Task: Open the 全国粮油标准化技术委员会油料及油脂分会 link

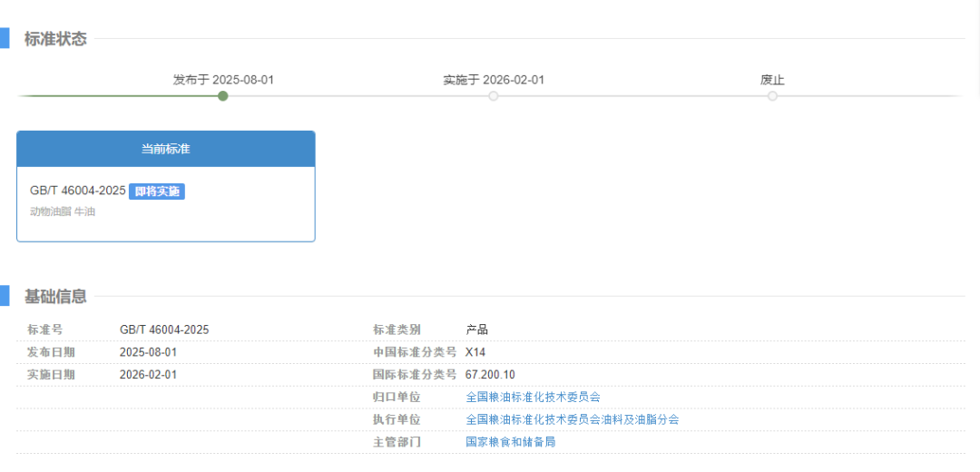Action: (573, 419)
